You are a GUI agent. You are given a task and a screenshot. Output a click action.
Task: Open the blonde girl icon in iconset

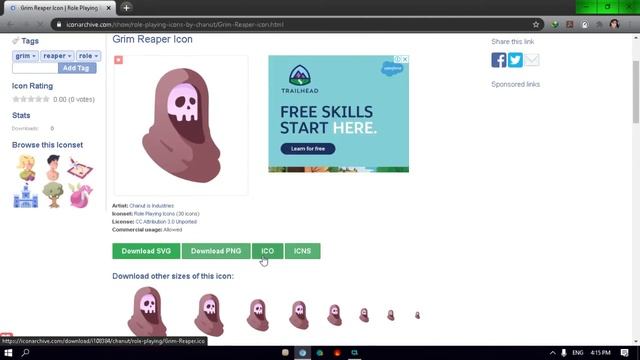27,168
